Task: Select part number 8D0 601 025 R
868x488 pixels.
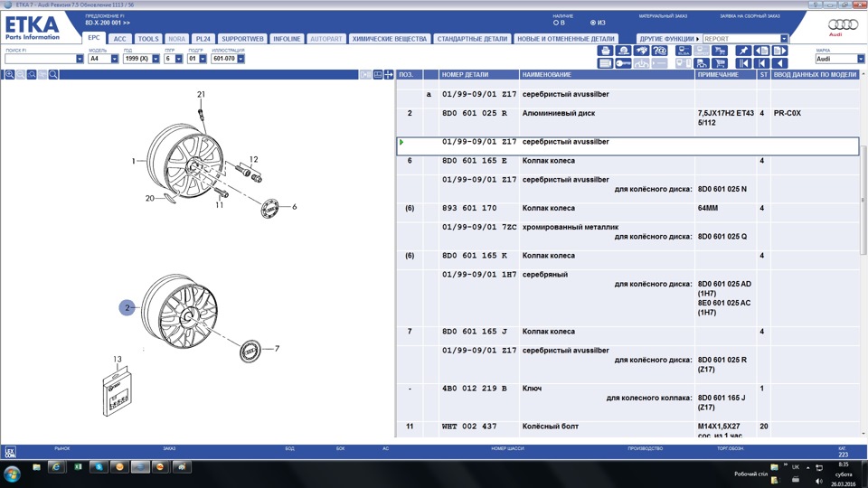Action: click(475, 113)
